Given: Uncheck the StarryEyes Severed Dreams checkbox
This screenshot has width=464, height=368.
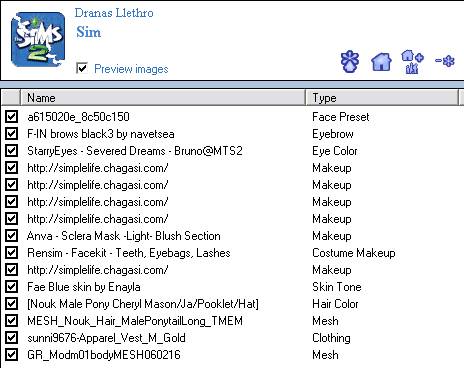Looking at the screenshot, I should (11, 151).
